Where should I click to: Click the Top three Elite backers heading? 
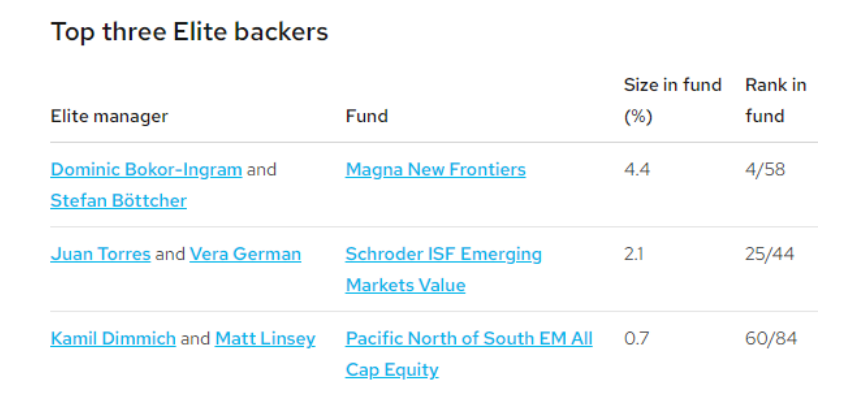point(189,32)
